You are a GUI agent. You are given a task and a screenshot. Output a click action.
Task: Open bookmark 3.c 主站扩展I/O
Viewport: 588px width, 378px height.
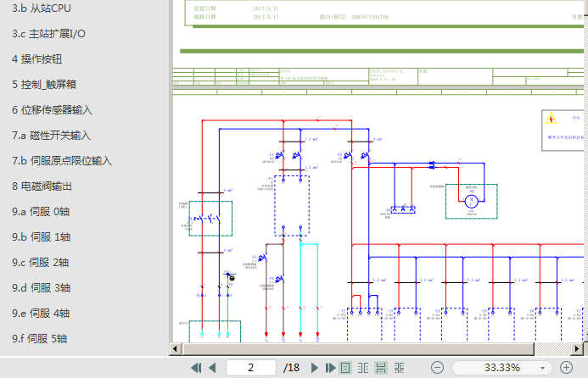click(x=48, y=34)
